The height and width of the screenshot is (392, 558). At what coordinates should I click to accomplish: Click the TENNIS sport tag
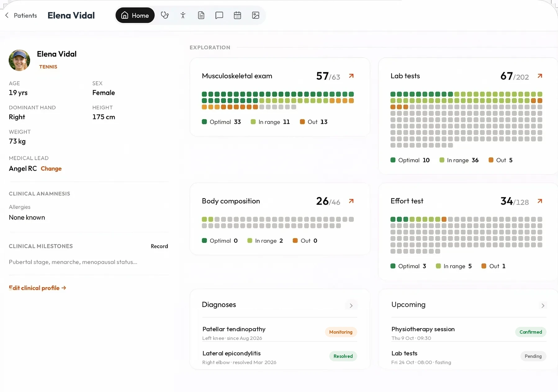[48, 67]
